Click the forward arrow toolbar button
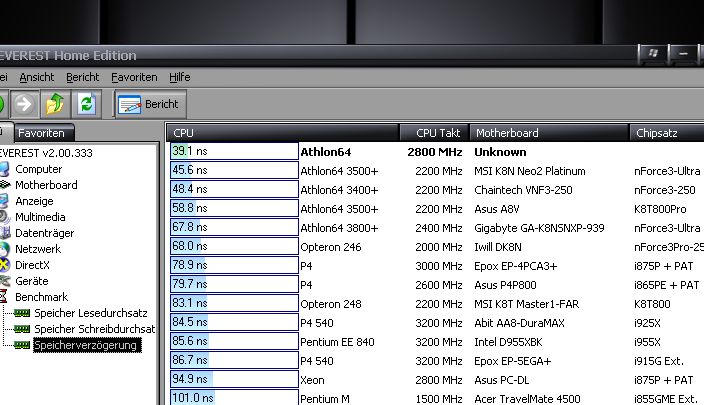This screenshot has width=704, height=405. point(24,104)
